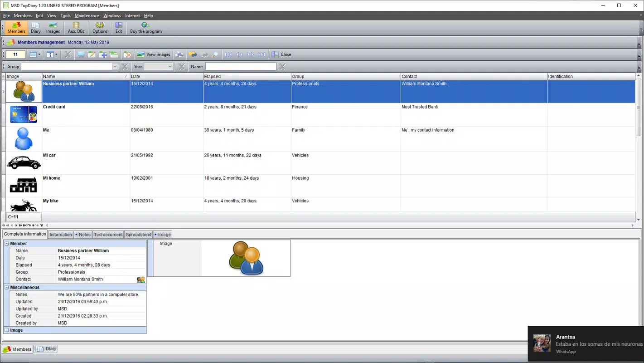
Task: Open the Maintenance menu
Action: (x=87, y=15)
